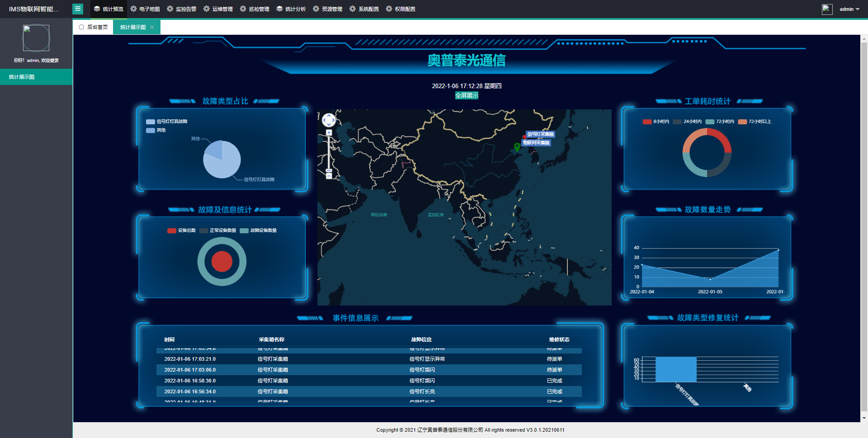Pan the map down with arrow control
The image size is (868, 438).
tap(329, 124)
